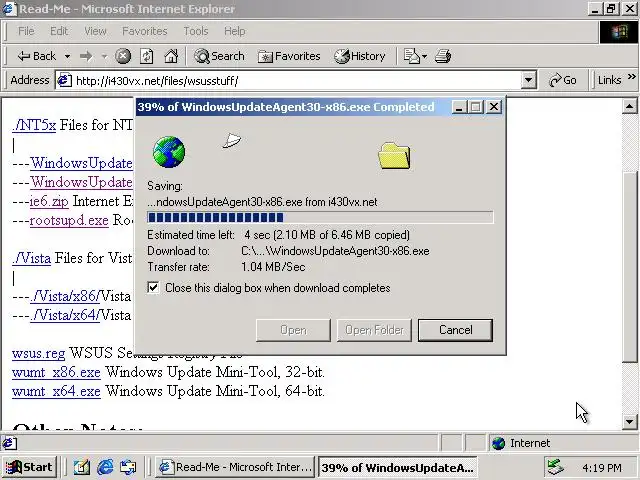Viewport: 640px width, 480px height.
Task: Download the wsus.reg file link
Action: tap(38, 353)
